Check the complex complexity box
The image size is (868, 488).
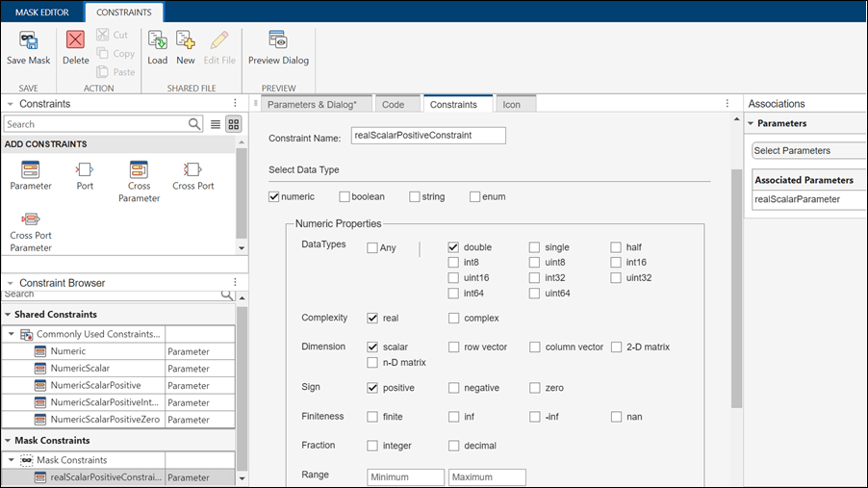click(x=454, y=318)
